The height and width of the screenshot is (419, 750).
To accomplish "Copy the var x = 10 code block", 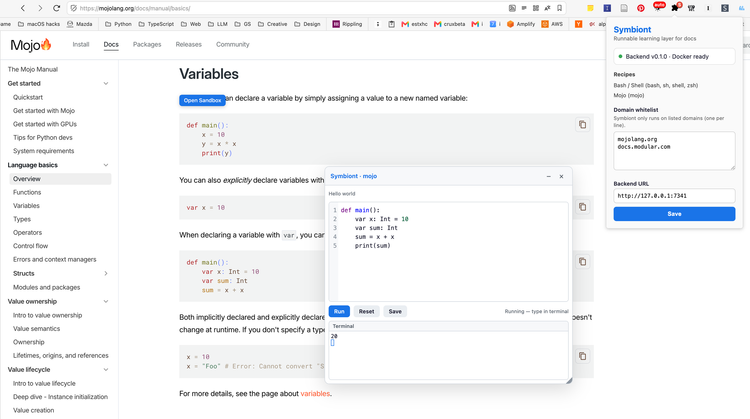I will pos(582,207).
